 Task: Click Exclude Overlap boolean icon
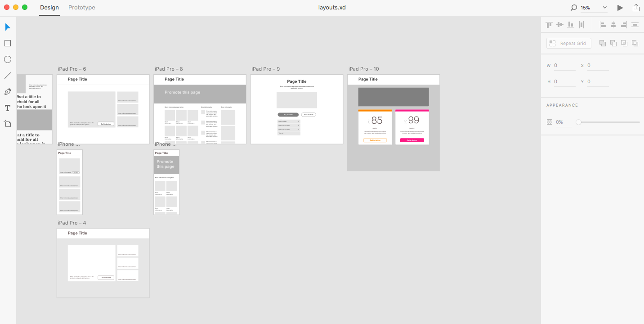click(x=635, y=43)
